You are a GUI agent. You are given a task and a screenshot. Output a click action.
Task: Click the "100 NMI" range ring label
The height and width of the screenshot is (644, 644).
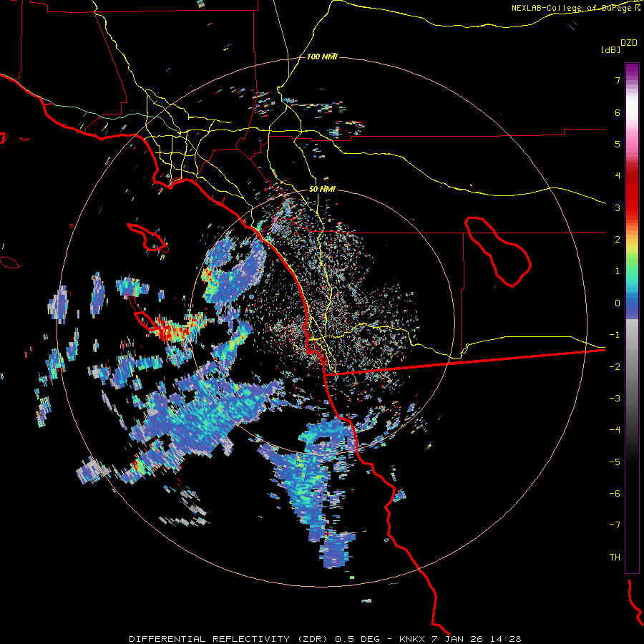tap(322, 57)
